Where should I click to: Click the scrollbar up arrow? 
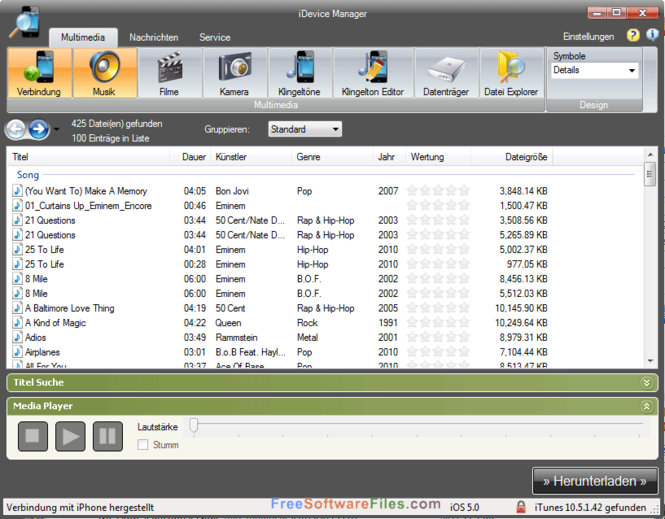pyautogui.click(x=650, y=154)
